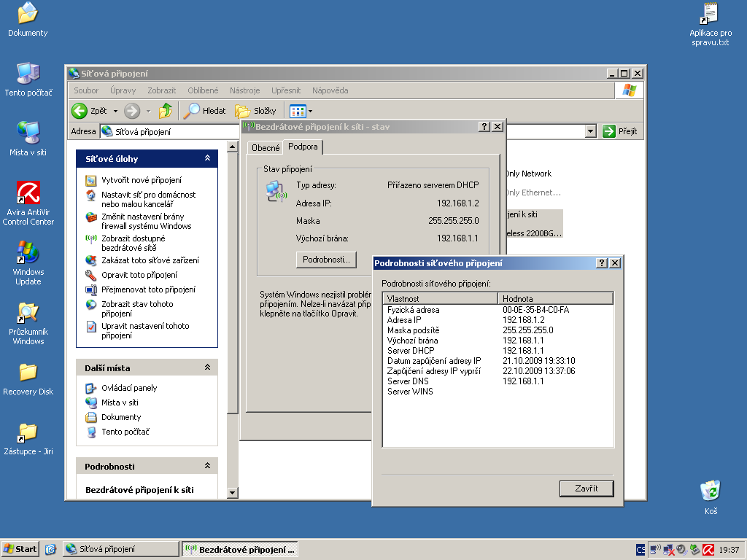The image size is (747, 560).
Task: Collapse the Síťové úlohy panel
Action: 207,158
